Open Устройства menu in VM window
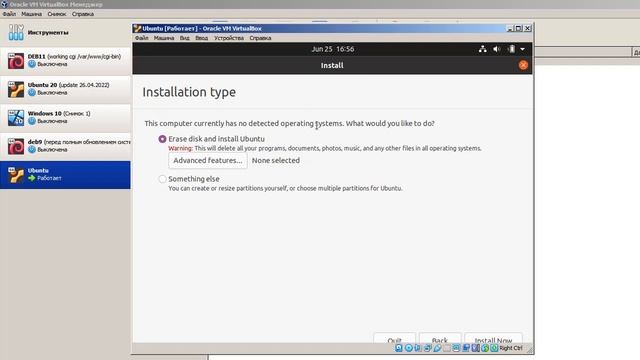This screenshot has width=640, height=360. pos(229,38)
